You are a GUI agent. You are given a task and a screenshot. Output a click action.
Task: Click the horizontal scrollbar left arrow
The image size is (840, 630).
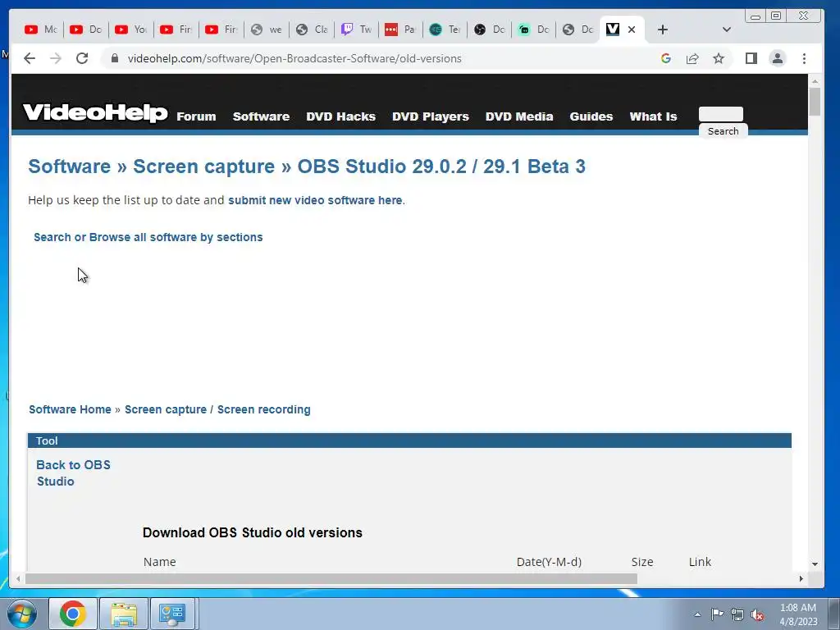pos(18,579)
